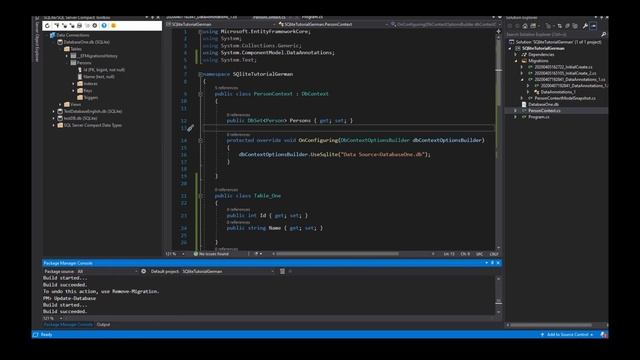640x360 pixels.
Task: Select PersonContext.cs in Solution Explorer
Action: coord(544,111)
